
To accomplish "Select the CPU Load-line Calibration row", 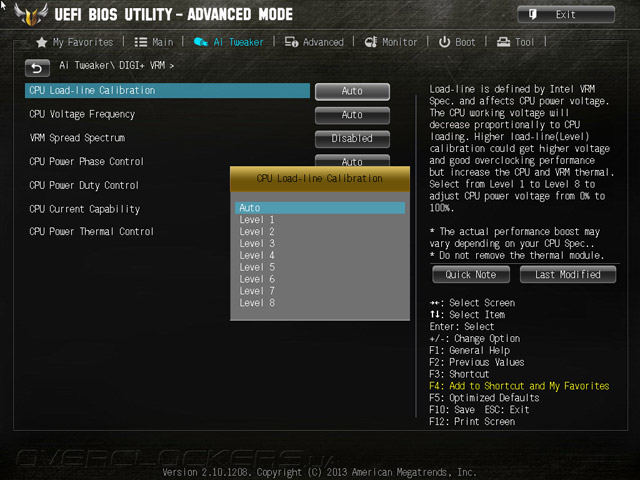I will point(167,91).
